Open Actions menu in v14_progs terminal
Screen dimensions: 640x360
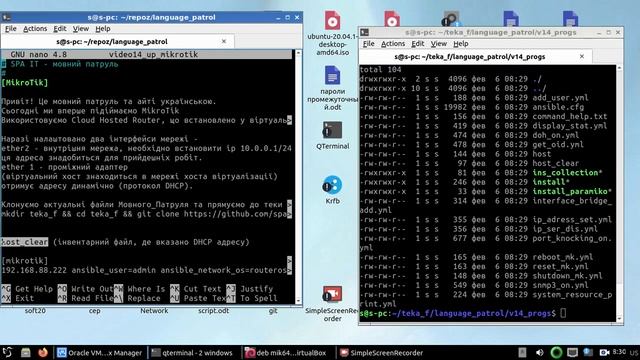click(x=393, y=44)
